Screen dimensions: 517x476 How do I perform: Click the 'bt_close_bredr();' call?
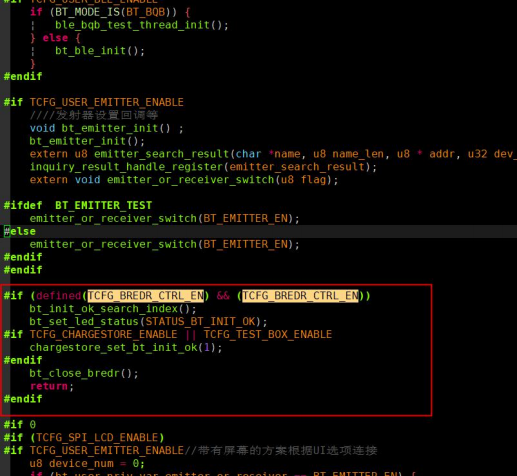[84, 373]
